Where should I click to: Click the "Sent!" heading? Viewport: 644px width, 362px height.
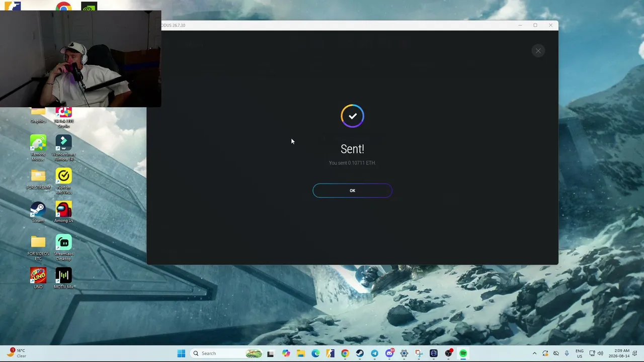tap(352, 149)
